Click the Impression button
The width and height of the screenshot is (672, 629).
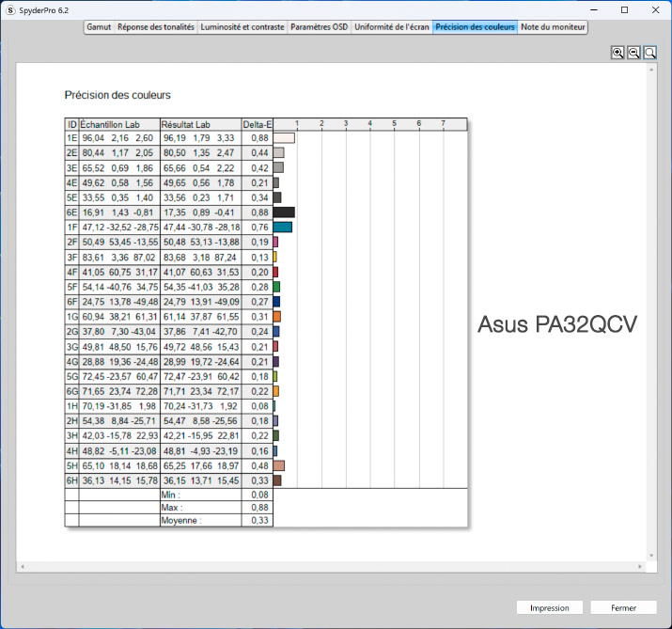550,607
